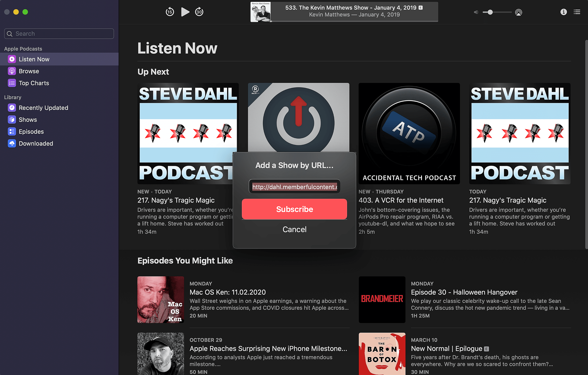588x375 pixels.
Task: Open The Baron of Botox artwork
Action: click(382, 354)
